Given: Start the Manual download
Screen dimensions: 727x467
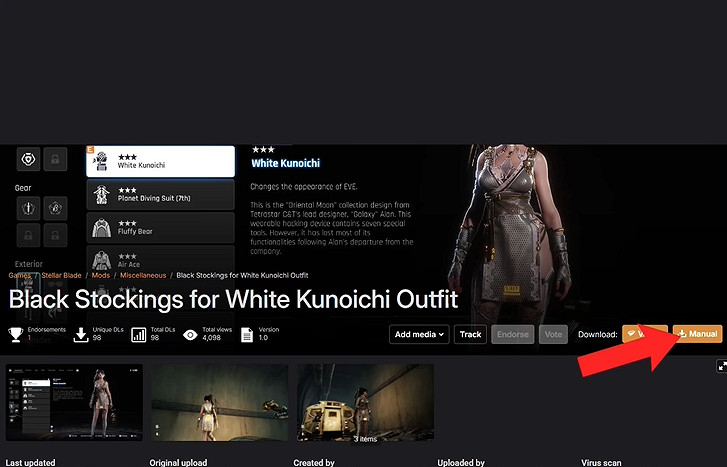Looking at the screenshot, I should point(697,334).
